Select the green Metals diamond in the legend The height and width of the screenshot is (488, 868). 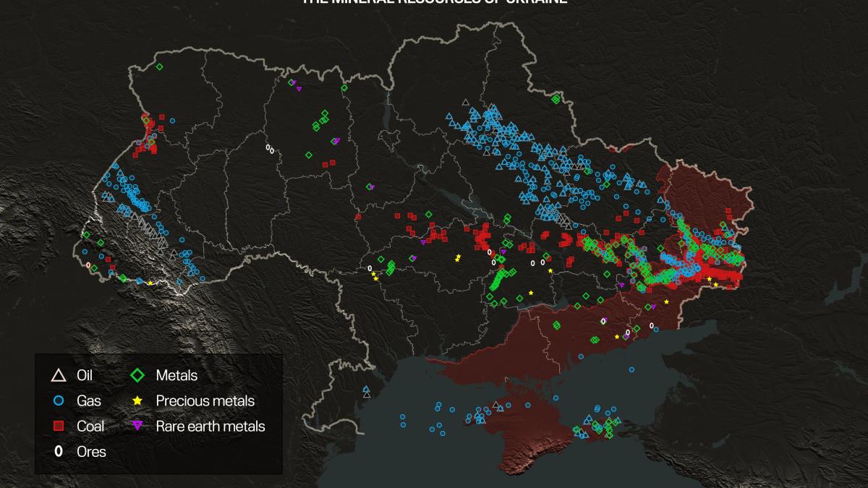pyautogui.click(x=136, y=375)
